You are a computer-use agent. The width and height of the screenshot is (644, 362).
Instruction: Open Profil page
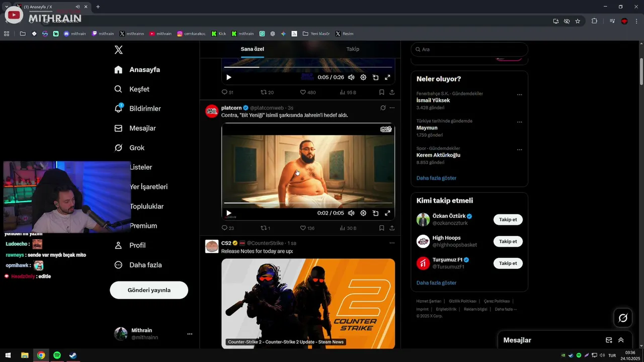pos(130,245)
